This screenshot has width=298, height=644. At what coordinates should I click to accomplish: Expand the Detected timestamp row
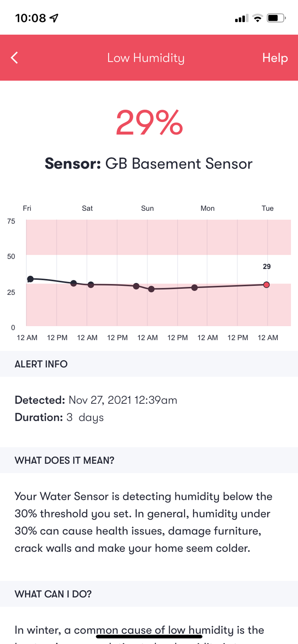point(96,400)
